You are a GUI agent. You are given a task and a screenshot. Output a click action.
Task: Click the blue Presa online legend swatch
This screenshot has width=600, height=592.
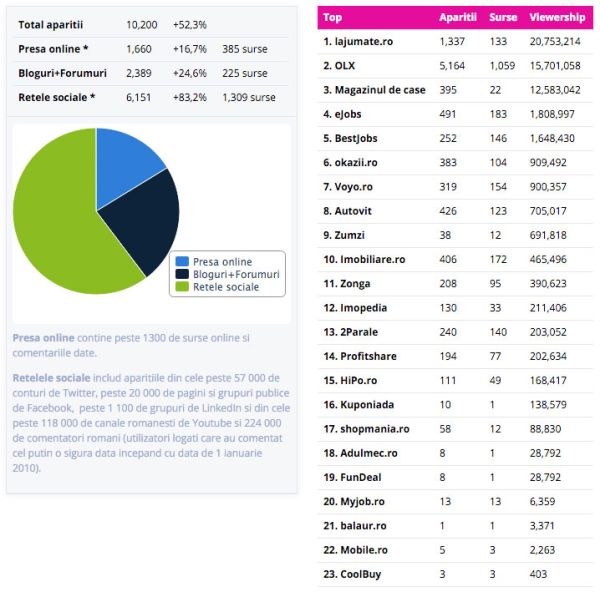tap(182, 262)
